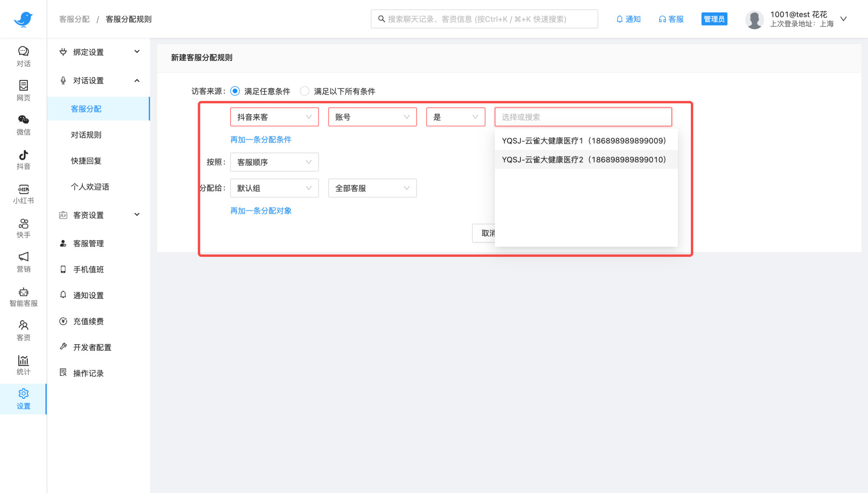
Task: Click the 客服分配 breadcrumb link
Action: pos(74,19)
